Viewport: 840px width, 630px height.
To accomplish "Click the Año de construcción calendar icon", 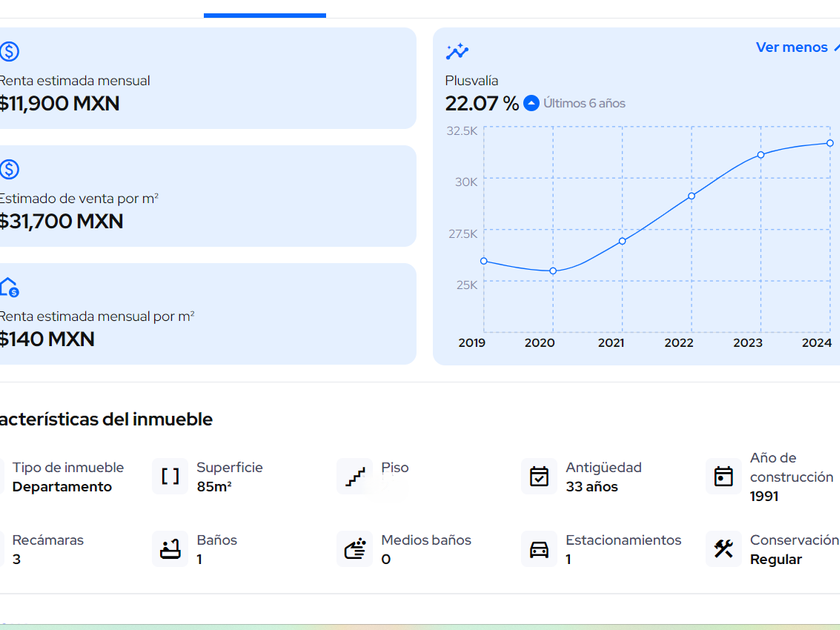I will click(x=723, y=477).
